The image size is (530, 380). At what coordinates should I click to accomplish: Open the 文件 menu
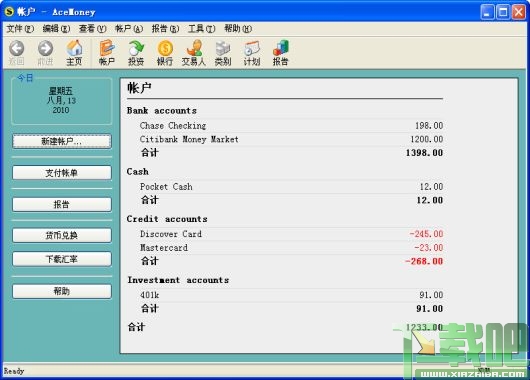[20, 29]
